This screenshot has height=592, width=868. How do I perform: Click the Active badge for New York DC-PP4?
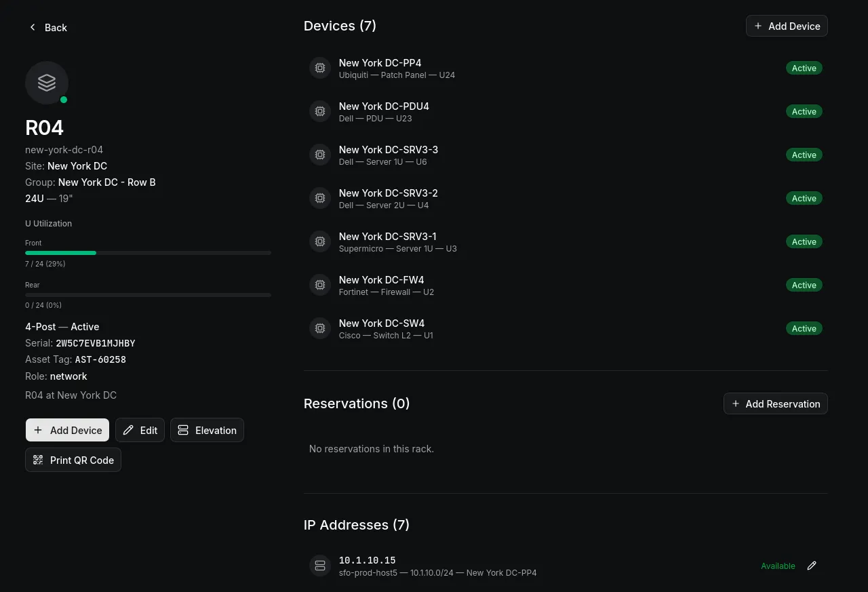click(804, 68)
